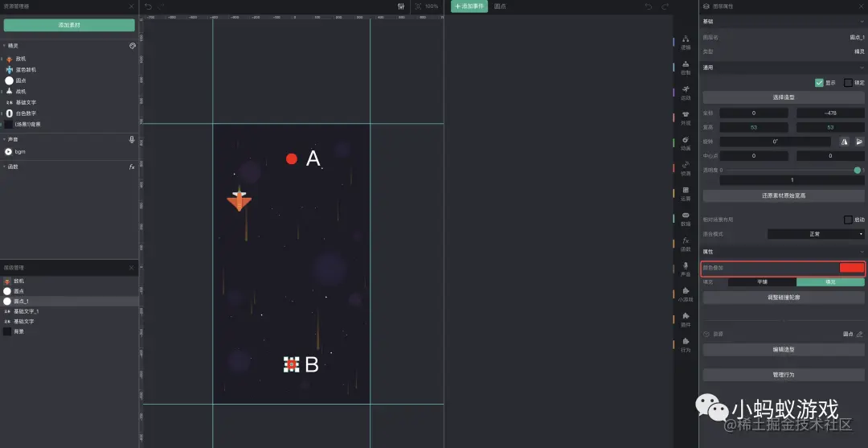Collapse the 通用 general properties section

(x=862, y=68)
